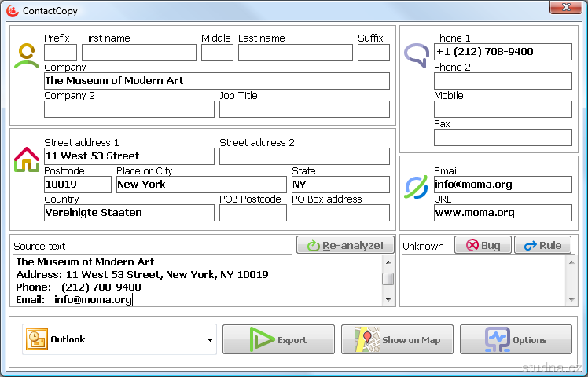The width and height of the screenshot is (588, 377).
Task: Report a Bug with the Bug button
Action: (483, 245)
